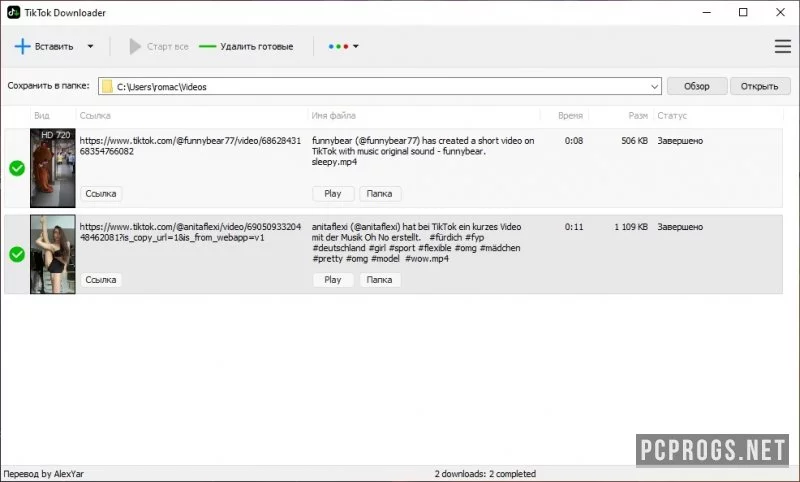Click green checkmark of anitaflexi download
This screenshot has width=800, height=482.
(17, 254)
